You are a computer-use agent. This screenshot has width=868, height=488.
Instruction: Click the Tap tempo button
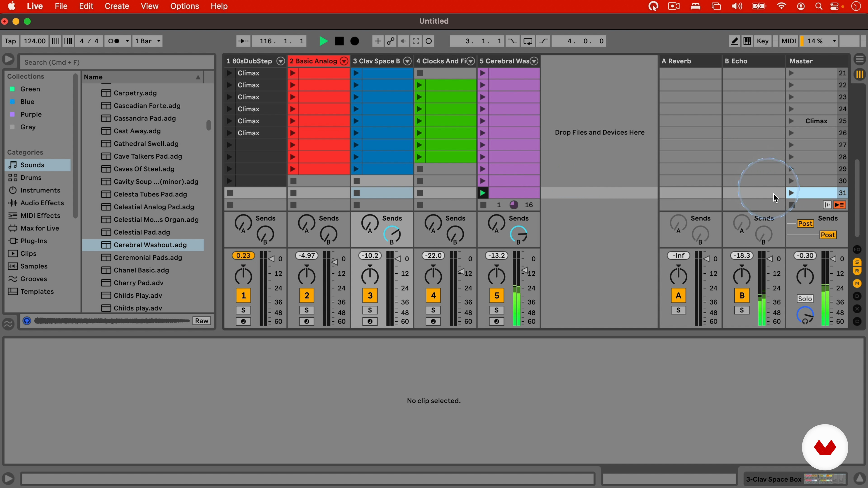(x=10, y=41)
